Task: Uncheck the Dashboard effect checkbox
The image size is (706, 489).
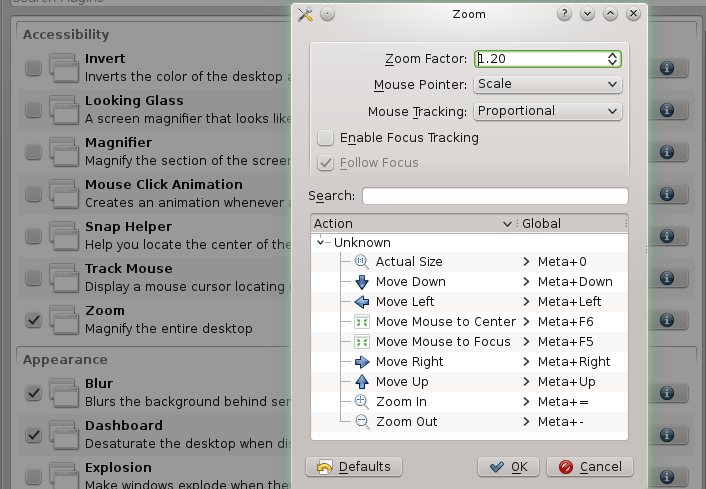Action: (33, 435)
